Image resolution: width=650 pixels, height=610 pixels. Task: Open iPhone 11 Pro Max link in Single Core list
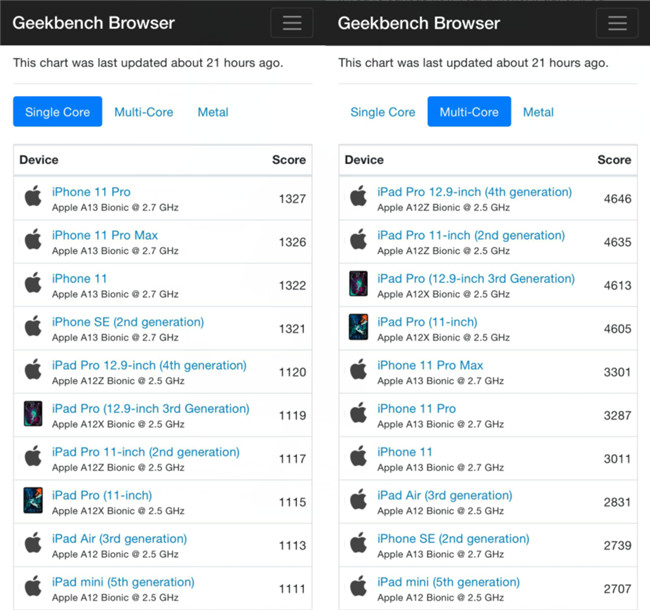point(105,235)
